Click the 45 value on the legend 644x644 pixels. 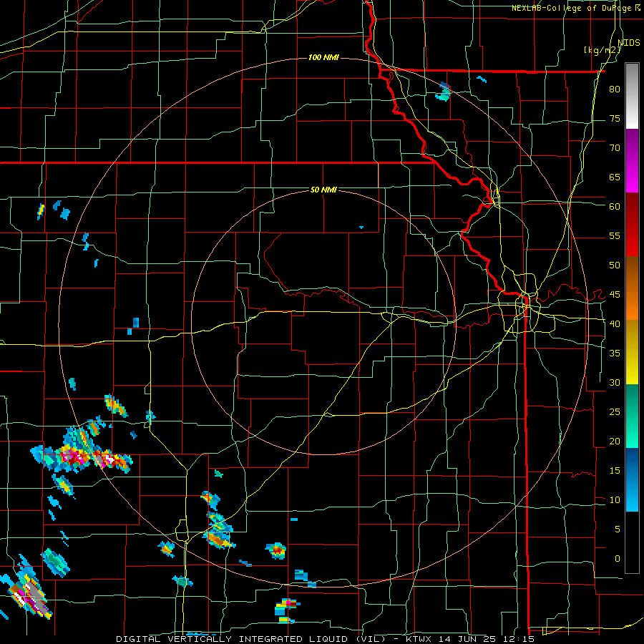pyautogui.click(x=615, y=295)
